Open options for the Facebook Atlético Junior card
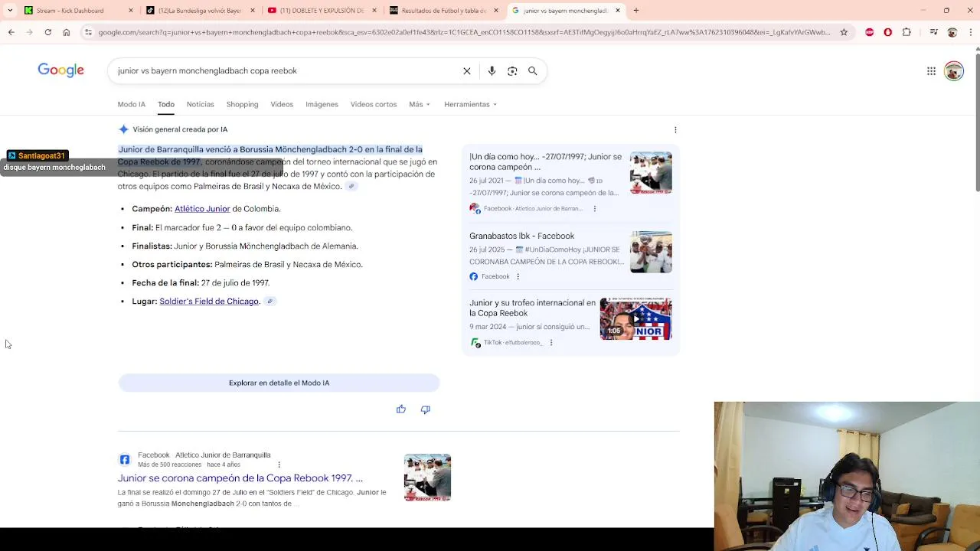980x551 pixels. [x=594, y=208]
